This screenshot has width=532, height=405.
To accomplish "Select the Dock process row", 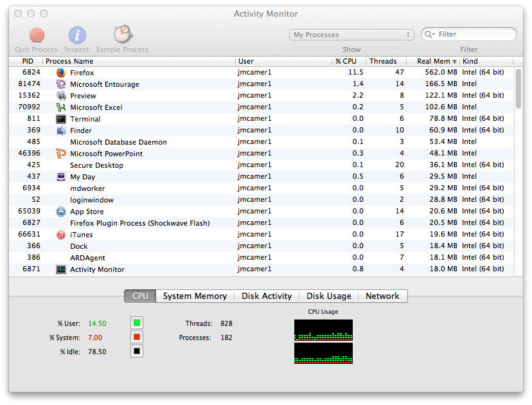I will pos(262,246).
